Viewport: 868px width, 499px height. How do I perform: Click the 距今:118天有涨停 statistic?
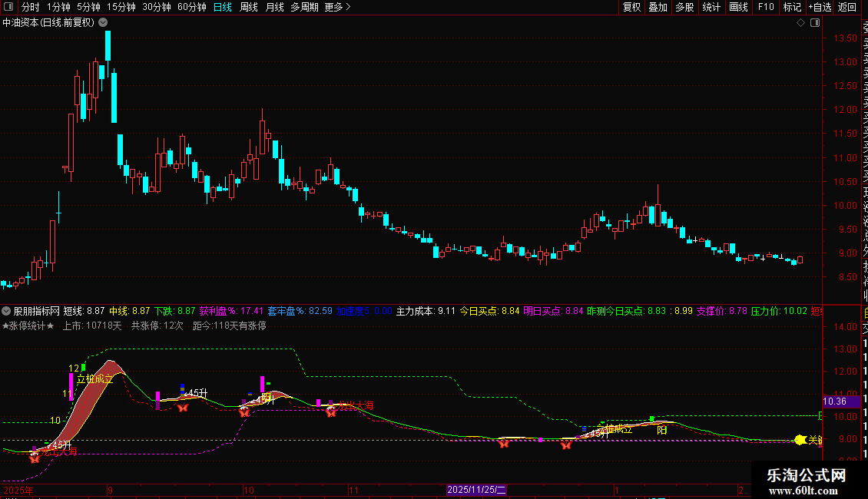click(229, 326)
